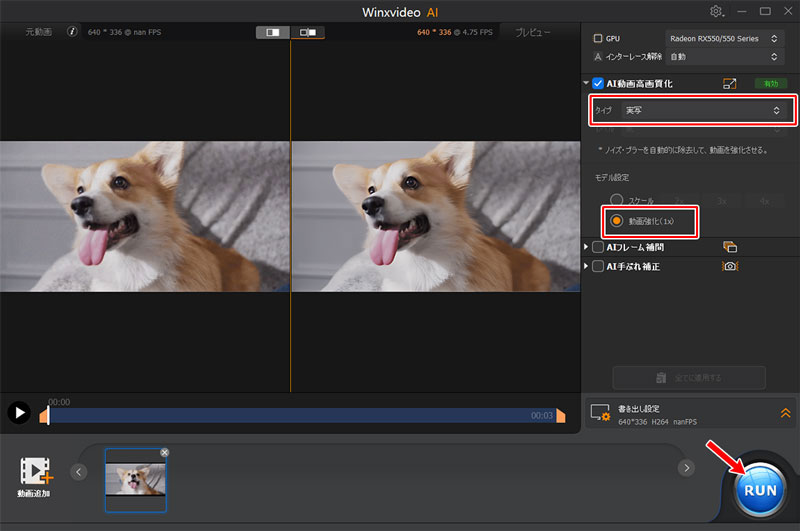
Task: Uncheck the AI動画高画質化 checkbox
Action: [x=598, y=84]
